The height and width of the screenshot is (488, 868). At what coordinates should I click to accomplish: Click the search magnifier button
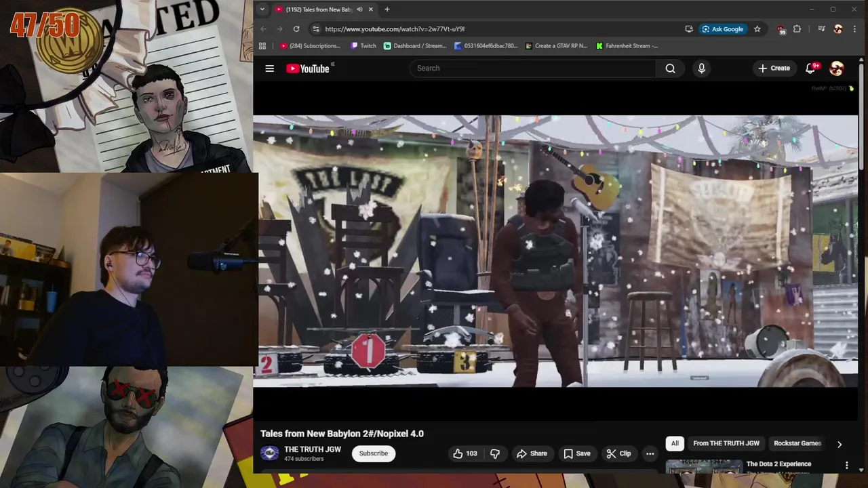(670, 68)
